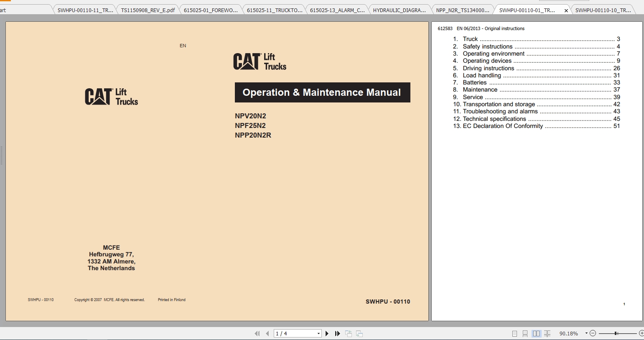The height and width of the screenshot is (340, 644).
Task: Enable single page view mode
Action: pyautogui.click(x=514, y=333)
